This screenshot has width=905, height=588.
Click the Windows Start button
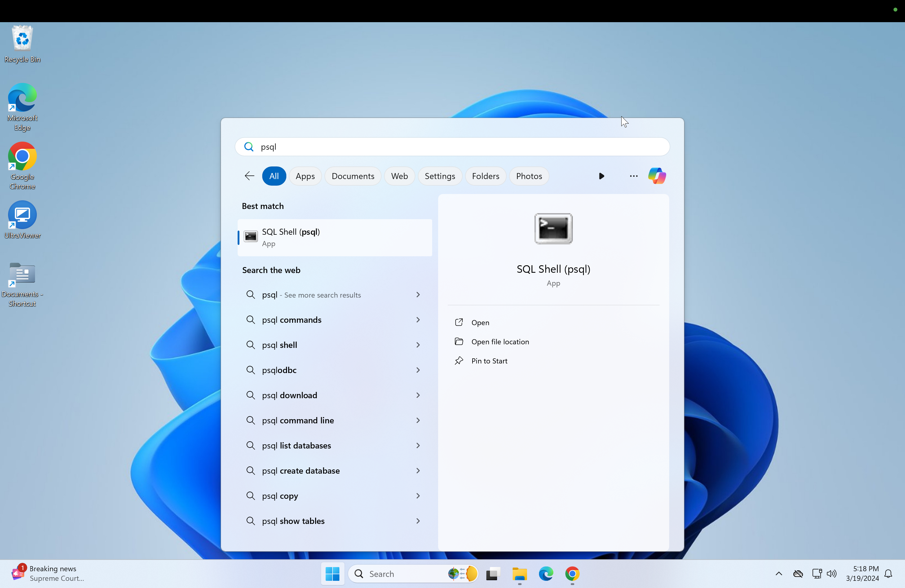(x=332, y=574)
